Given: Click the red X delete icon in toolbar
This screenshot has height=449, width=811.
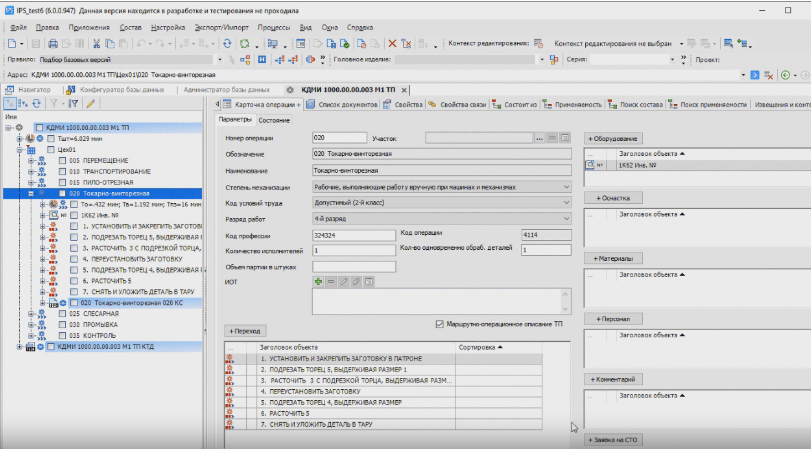Looking at the screenshot, I should pyautogui.click(x=392, y=44).
